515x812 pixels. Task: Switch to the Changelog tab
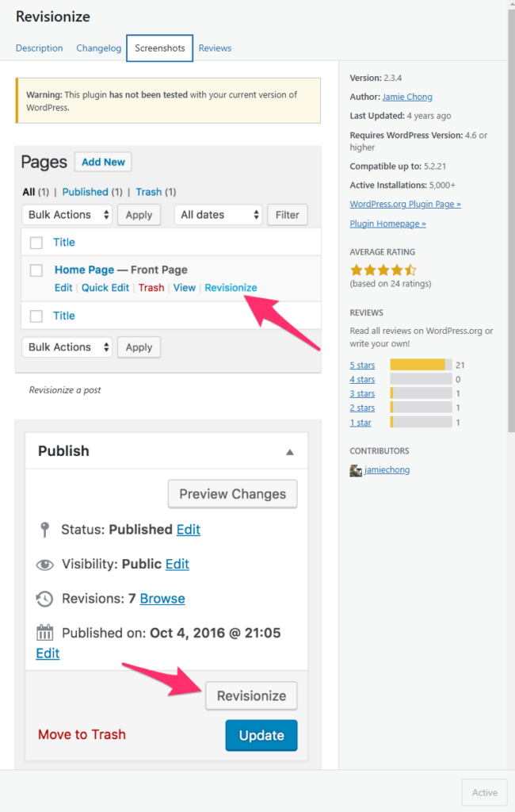[99, 48]
